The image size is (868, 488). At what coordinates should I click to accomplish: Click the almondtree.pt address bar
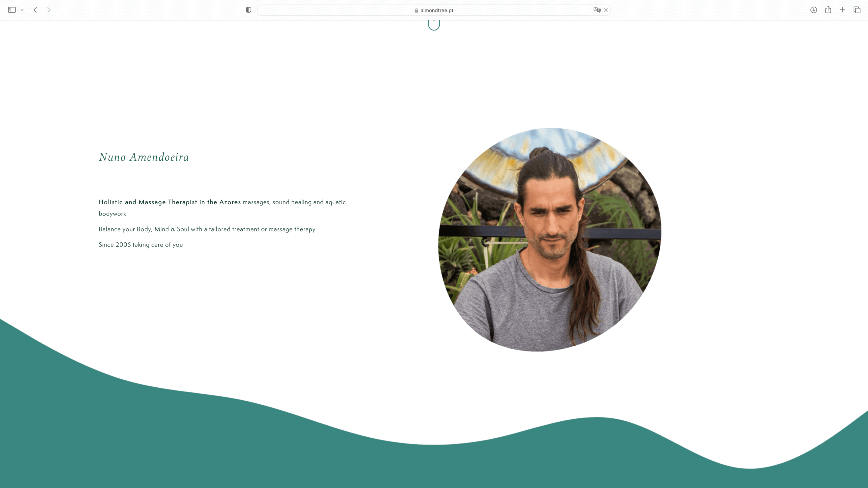(436, 10)
